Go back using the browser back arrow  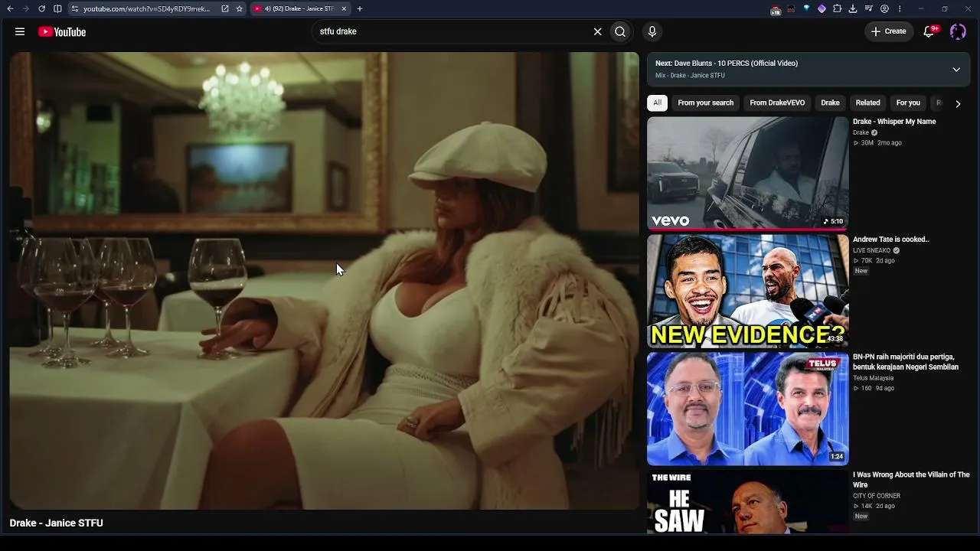click(x=10, y=8)
